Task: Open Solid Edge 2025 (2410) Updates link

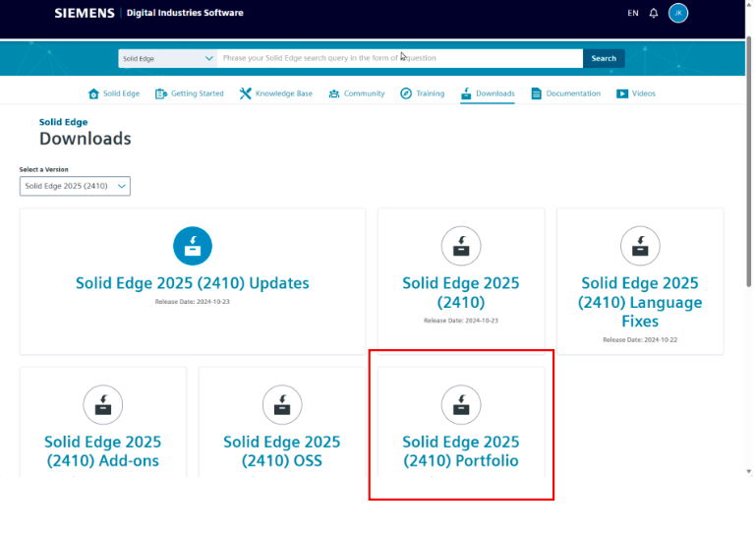Action: [x=193, y=283]
